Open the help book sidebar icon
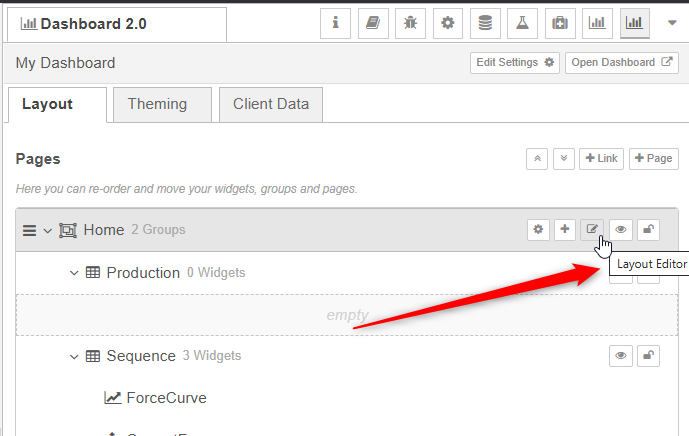 373,23
